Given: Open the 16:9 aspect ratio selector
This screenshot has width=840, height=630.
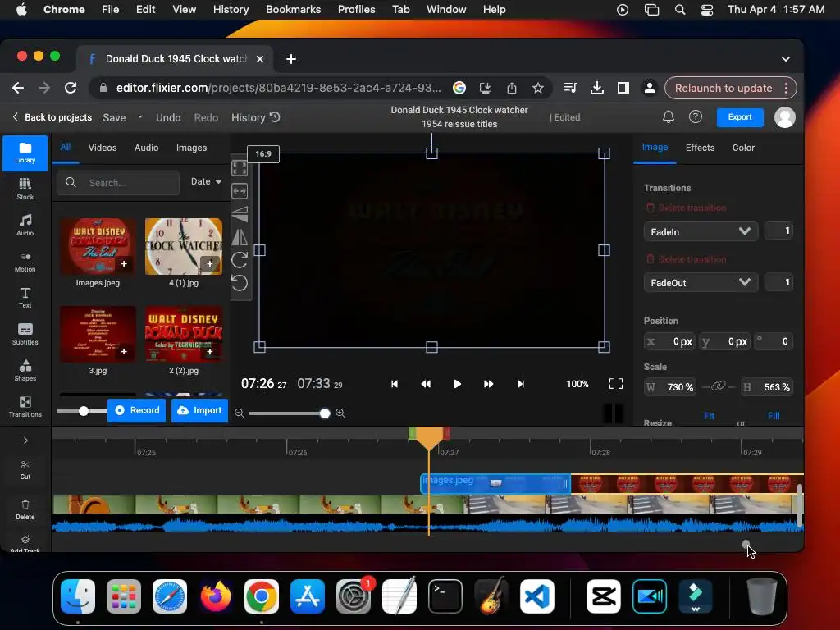Looking at the screenshot, I should tap(263, 153).
